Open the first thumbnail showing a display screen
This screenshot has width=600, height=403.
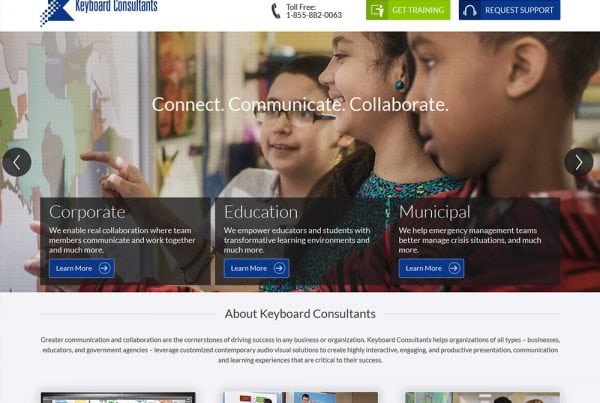(x=118, y=397)
